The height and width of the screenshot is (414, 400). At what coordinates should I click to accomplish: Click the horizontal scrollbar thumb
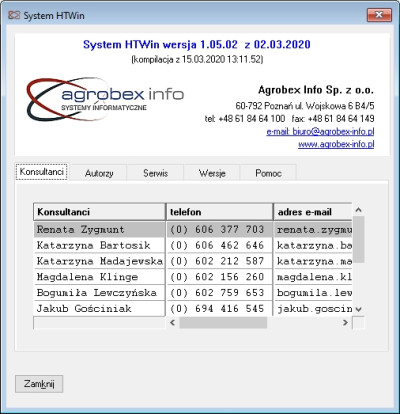[223, 322]
